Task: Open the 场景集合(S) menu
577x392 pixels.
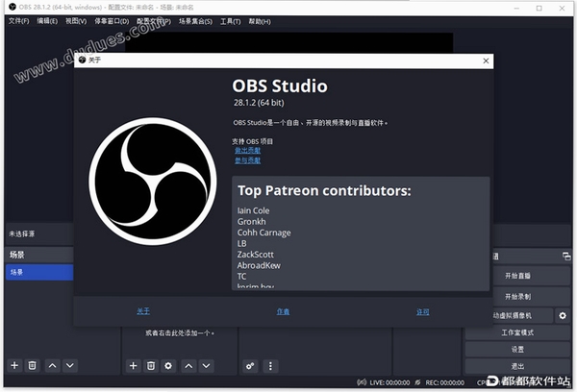Action: coord(195,21)
